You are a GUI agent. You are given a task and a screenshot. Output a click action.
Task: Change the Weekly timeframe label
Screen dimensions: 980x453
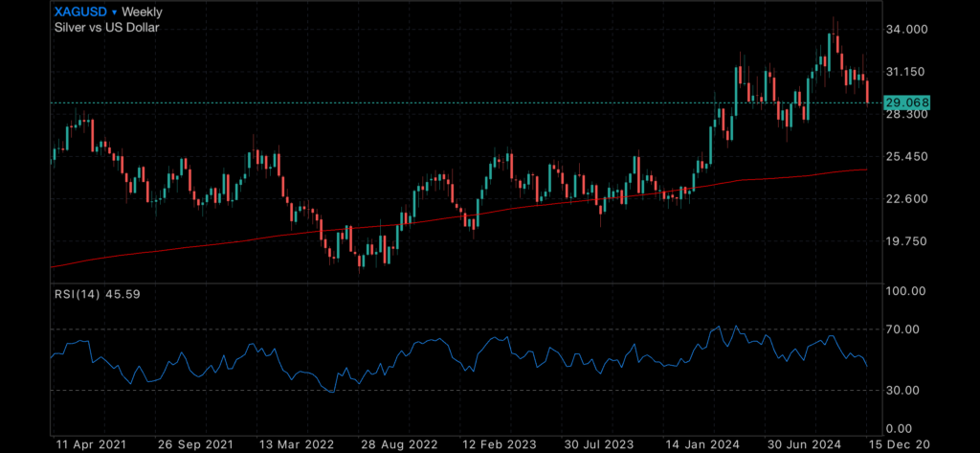(142, 11)
